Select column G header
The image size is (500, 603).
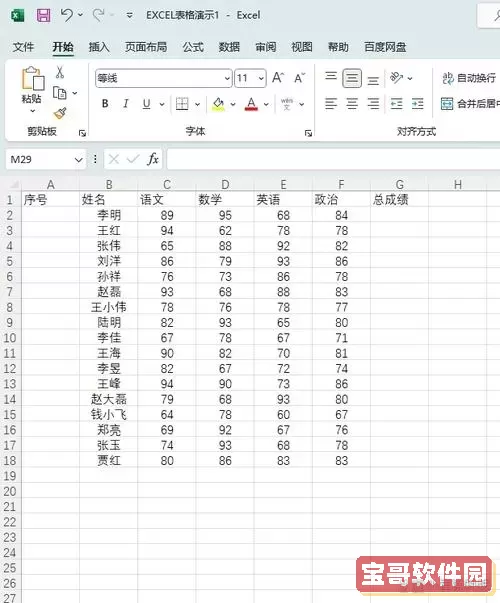(400, 185)
